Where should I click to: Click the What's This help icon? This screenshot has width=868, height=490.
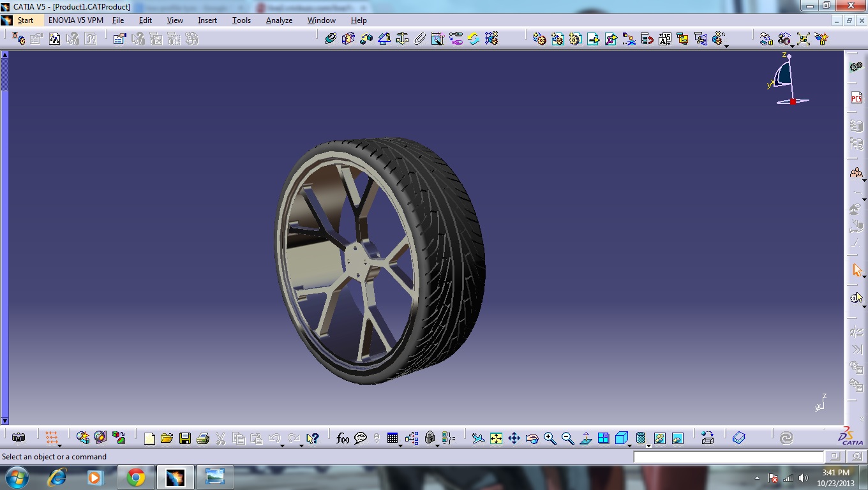coord(312,438)
